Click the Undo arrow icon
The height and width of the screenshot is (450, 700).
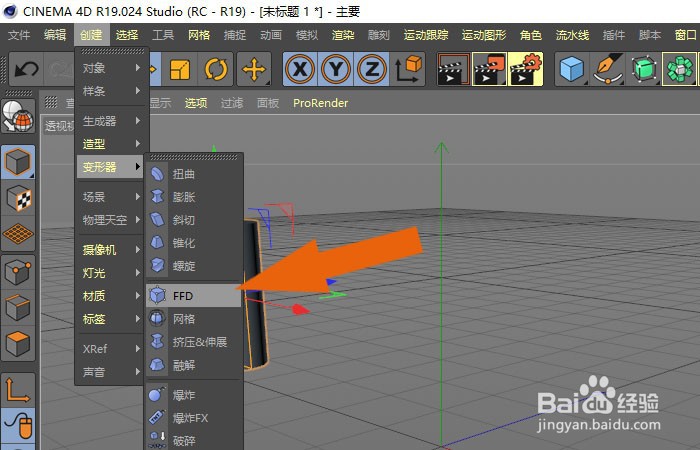tap(26, 69)
